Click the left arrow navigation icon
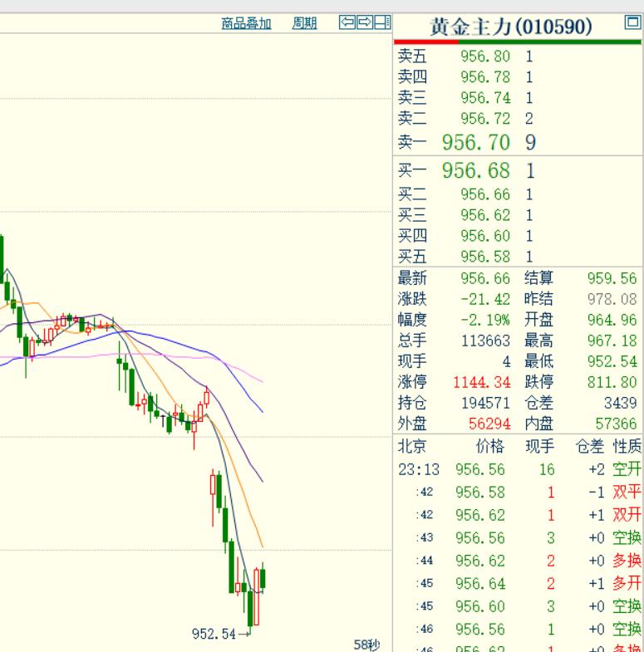Viewport: 644px width, 652px height. 347,22
